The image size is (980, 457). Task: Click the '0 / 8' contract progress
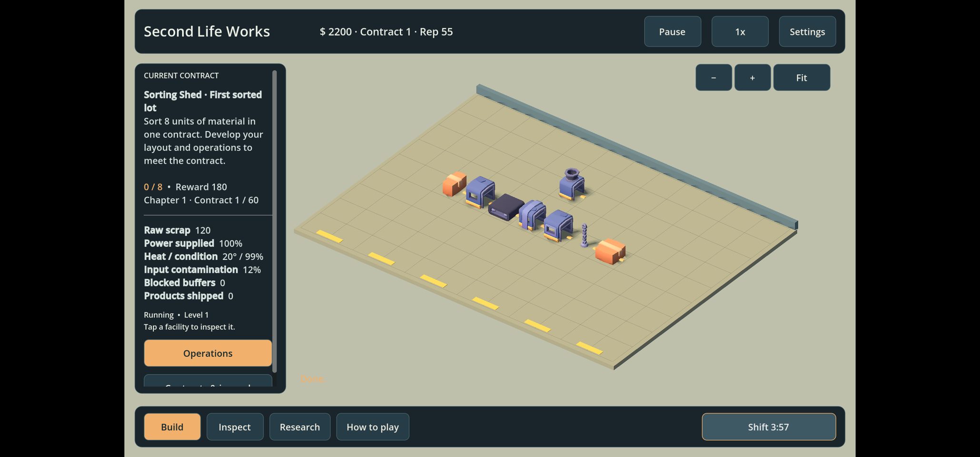point(153,187)
